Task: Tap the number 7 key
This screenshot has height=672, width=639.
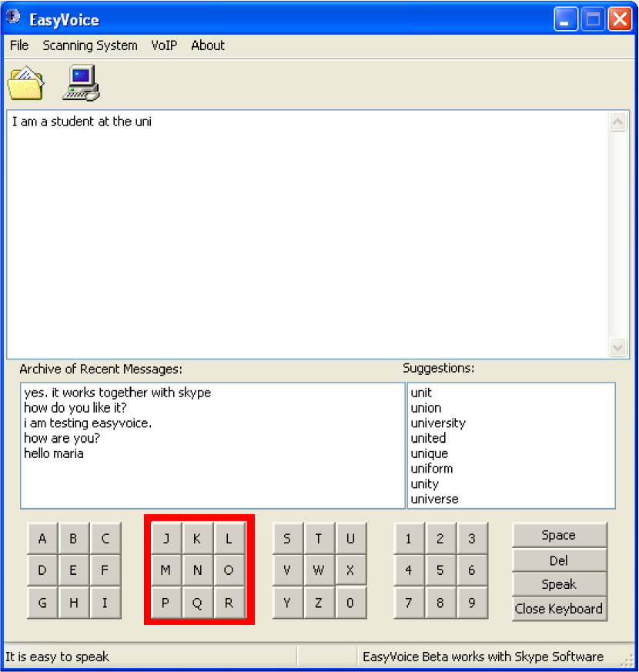Action: 409,603
